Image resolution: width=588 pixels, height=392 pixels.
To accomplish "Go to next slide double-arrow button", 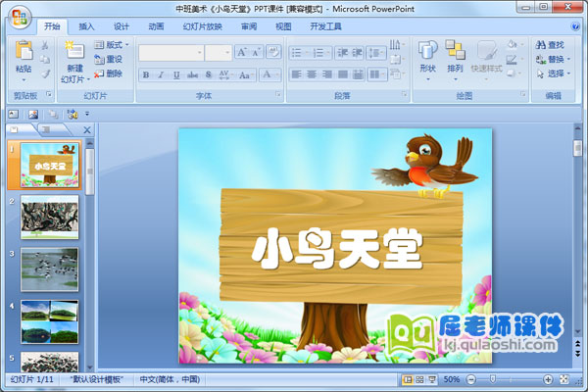I will [x=577, y=354].
